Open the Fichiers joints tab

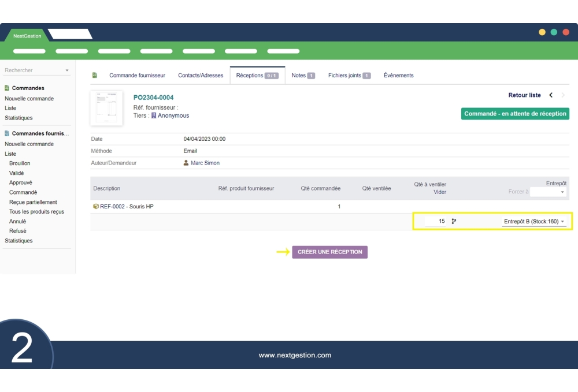349,75
